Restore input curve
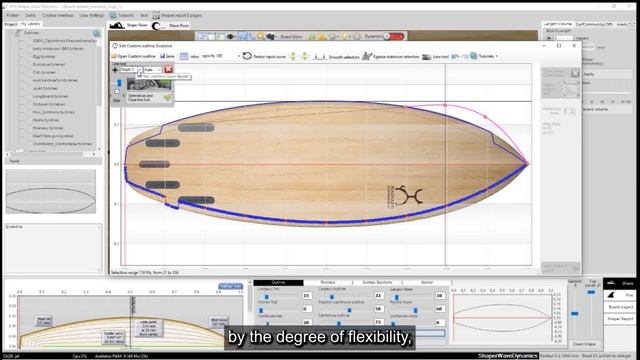 tap(264, 56)
